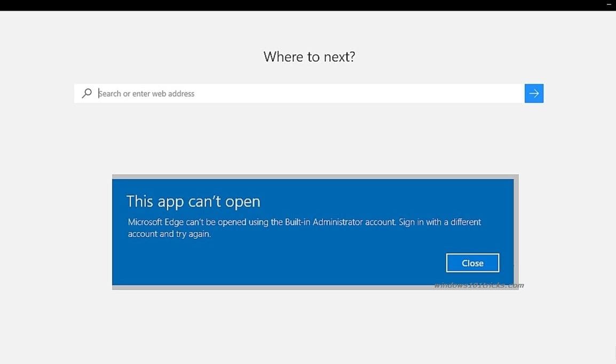Click the 'Where to next?' heading
Viewport: 616px width, 364px height.
[309, 57]
